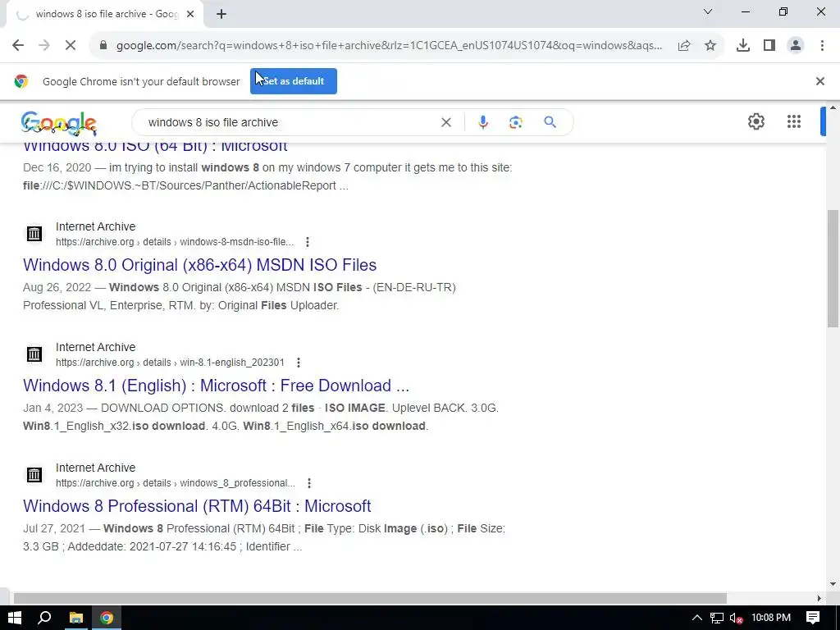Click scroll down arrow of vertical scrollbar
840x630 pixels.
pyautogui.click(x=833, y=584)
